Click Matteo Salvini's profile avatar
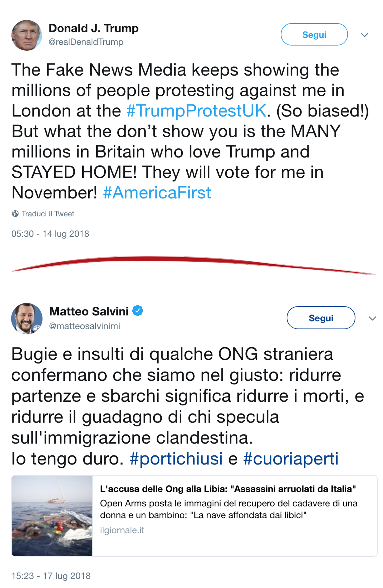Viewport: 383px width, 588px height. pyautogui.click(x=27, y=318)
